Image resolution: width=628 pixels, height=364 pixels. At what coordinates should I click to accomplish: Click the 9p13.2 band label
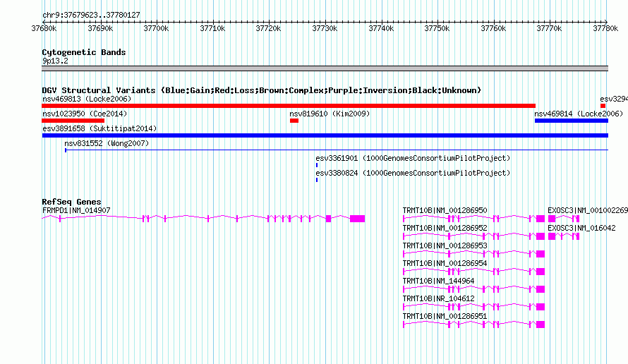(55, 61)
